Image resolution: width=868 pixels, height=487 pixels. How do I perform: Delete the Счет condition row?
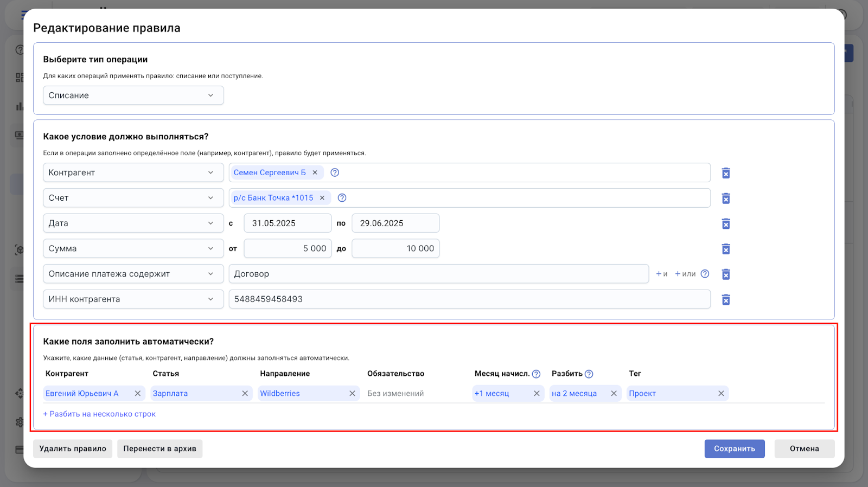726,198
